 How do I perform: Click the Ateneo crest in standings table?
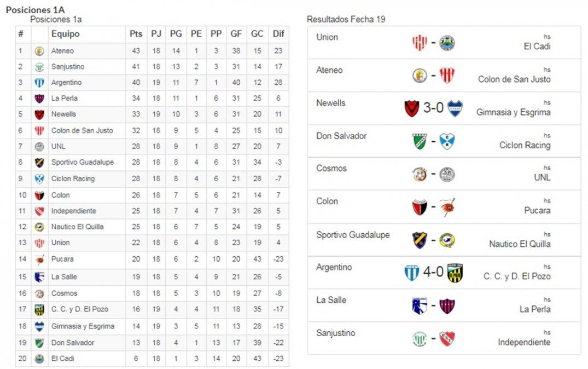point(39,51)
